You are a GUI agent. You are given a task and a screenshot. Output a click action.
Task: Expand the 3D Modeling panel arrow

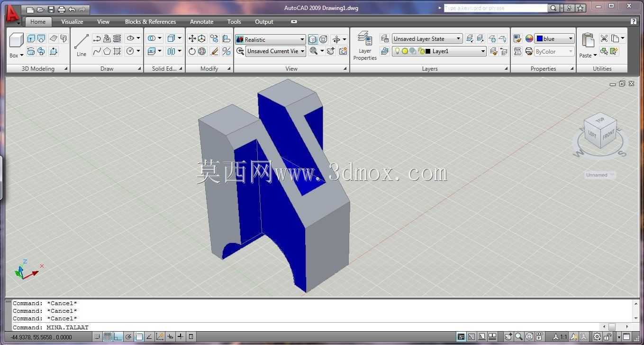(x=66, y=69)
